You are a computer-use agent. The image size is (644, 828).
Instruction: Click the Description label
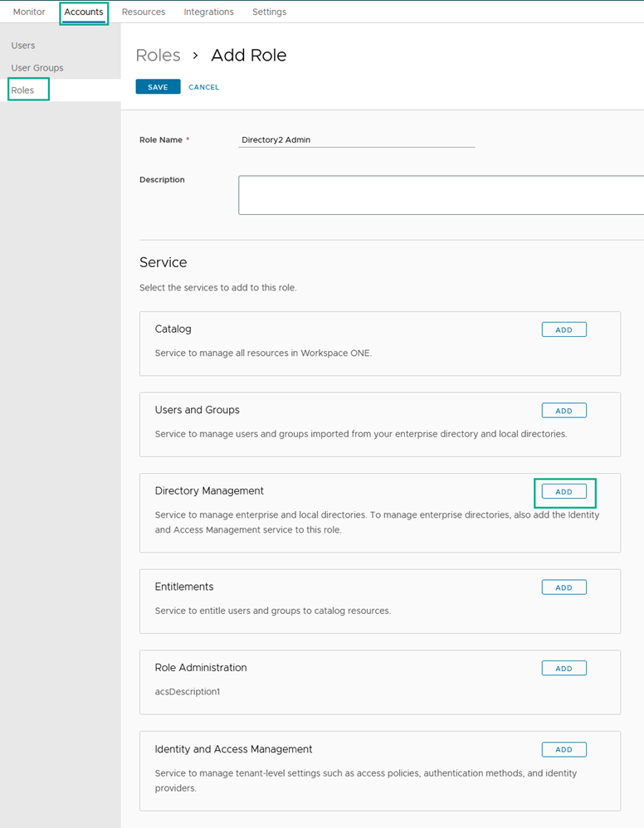162,179
